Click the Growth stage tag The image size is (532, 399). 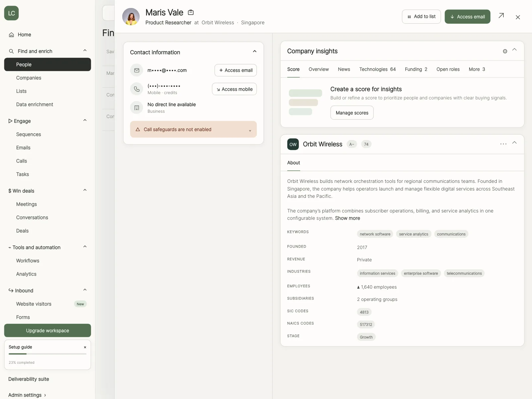click(x=366, y=337)
